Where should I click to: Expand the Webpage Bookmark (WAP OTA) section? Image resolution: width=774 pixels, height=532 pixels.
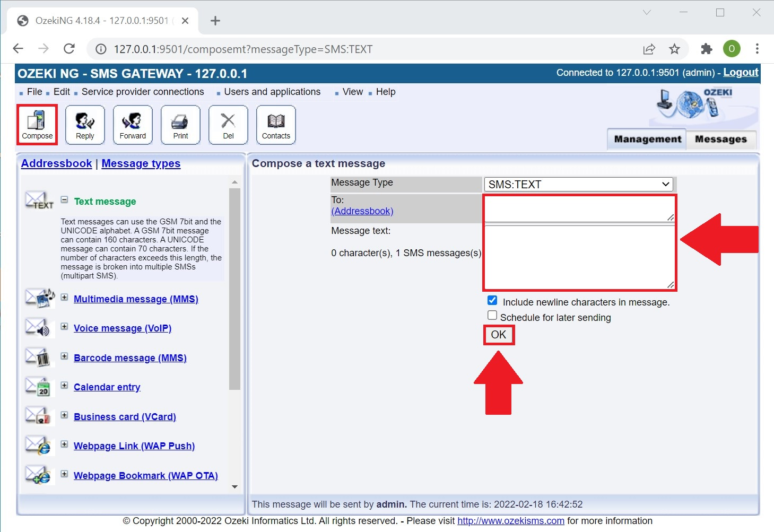click(x=64, y=474)
